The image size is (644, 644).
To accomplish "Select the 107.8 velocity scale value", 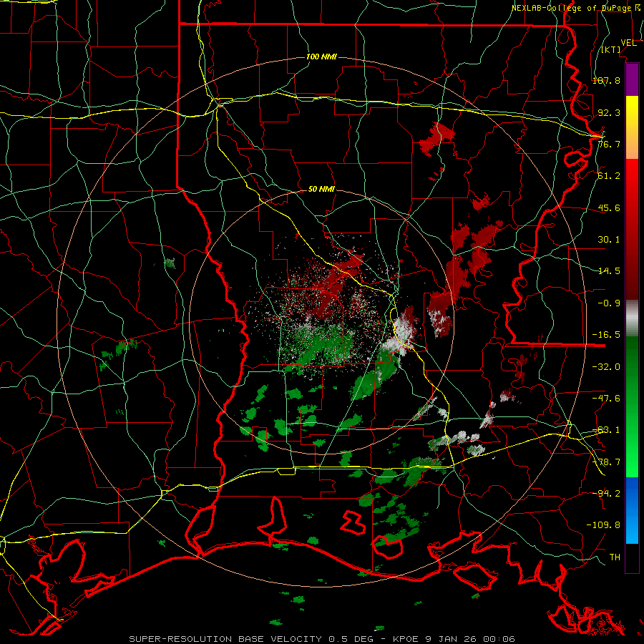I will [x=606, y=80].
